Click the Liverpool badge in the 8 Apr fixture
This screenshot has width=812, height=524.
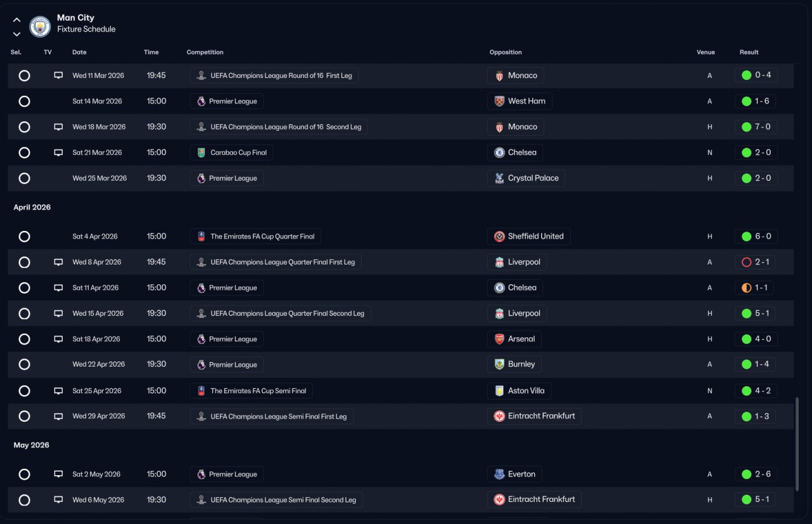[x=499, y=262]
